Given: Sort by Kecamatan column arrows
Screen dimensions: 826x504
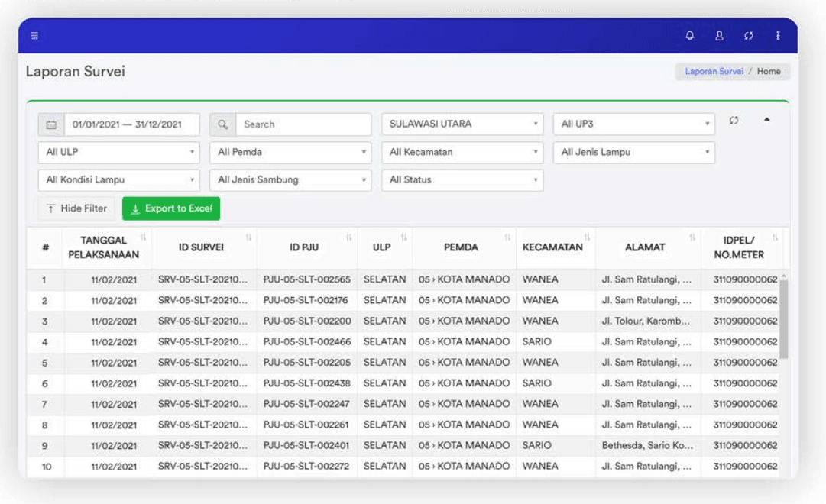Looking at the screenshot, I should [587, 237].
